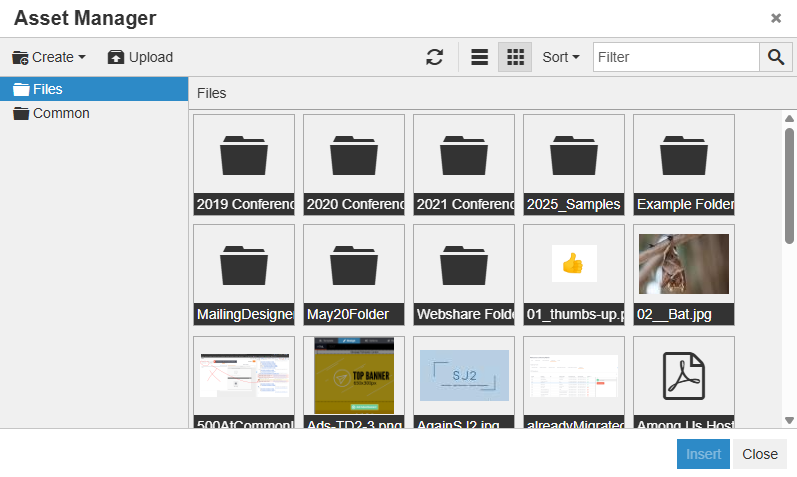The width and height of the screenshot is (797, 477).
Task: Click the scrollbar down arrow
Action: pyautogui.click(x=789, y=420)
